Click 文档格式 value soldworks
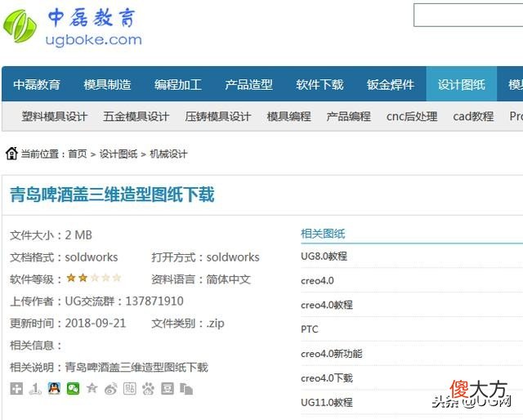This screenshot has height=420, width=523. coord(92,257)
